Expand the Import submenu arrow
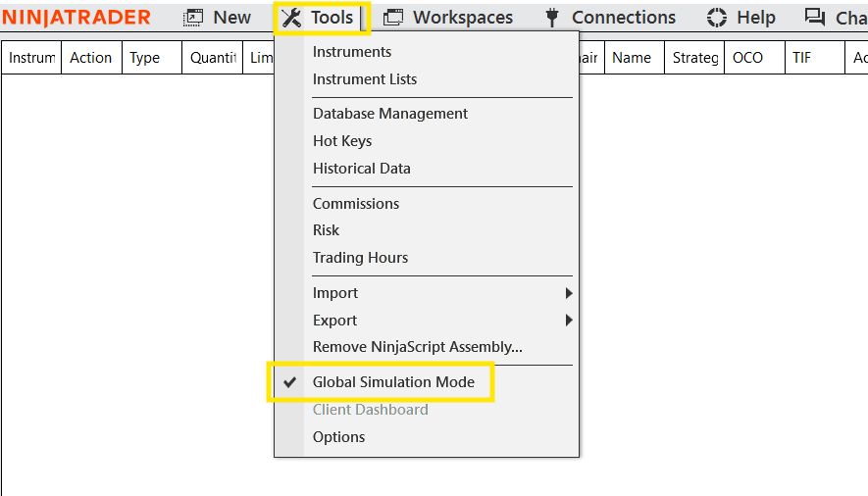This screenshot has height=496, width=868. click(568, 293)
